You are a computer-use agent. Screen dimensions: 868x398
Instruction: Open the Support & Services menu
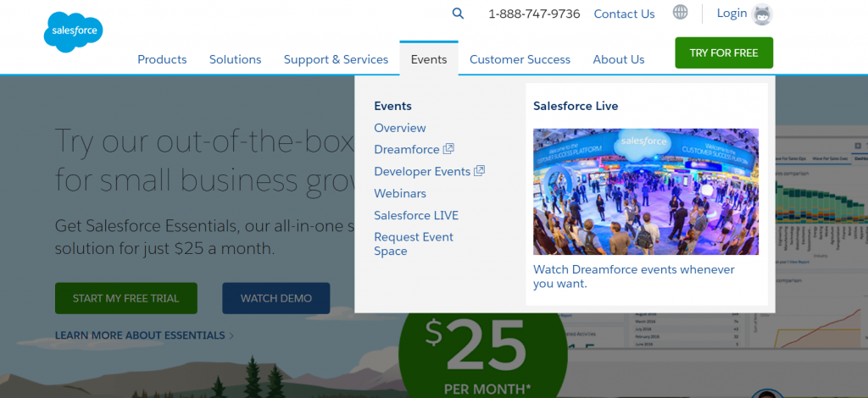336,59
